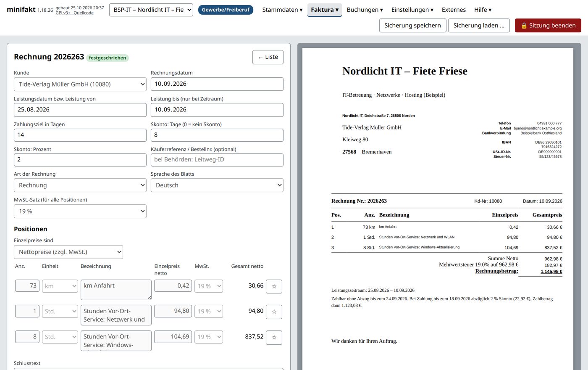Click the Kd-Nr: 10080 text in preview
Image resolution: width=588 pixels, height=370 pixels.
tap(488, 201)
